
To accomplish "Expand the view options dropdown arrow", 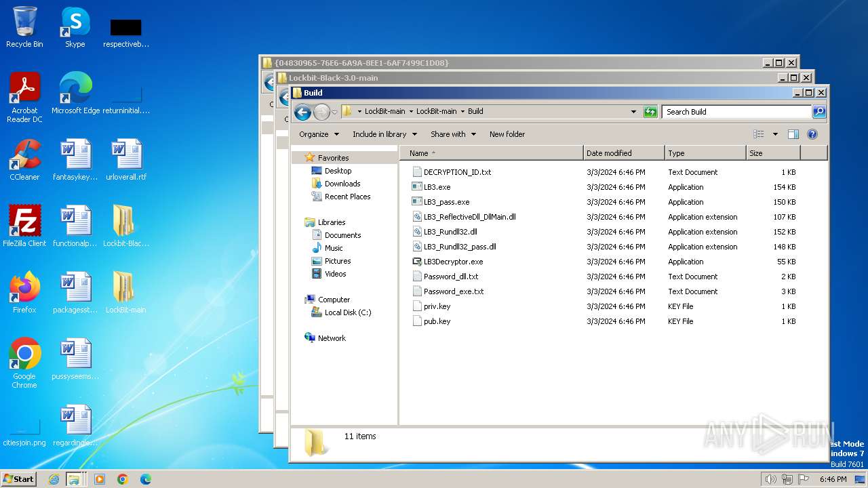I will (x=775, y=134).
